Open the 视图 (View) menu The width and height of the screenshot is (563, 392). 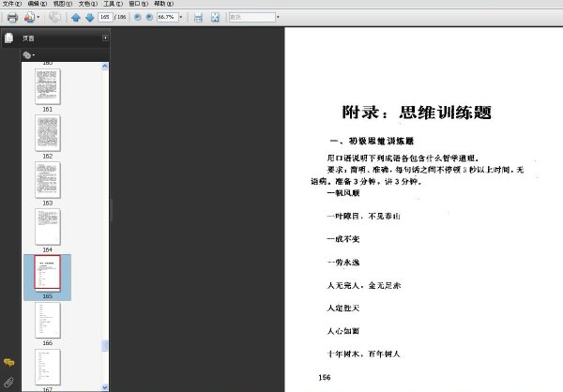click(x=63, y=4)
